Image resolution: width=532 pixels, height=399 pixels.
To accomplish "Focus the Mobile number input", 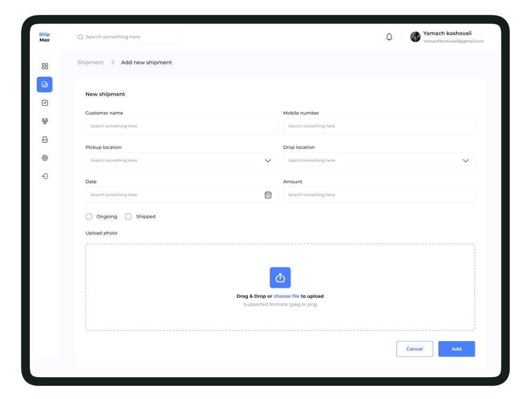I will (x=379, y=126).
